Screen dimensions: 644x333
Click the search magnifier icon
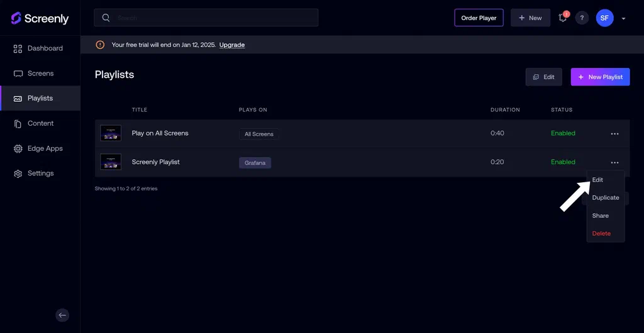pos(106,18)
